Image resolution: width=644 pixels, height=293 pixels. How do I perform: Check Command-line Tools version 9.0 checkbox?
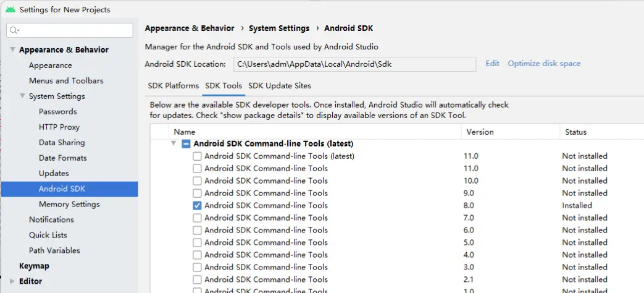pos(197,193)
